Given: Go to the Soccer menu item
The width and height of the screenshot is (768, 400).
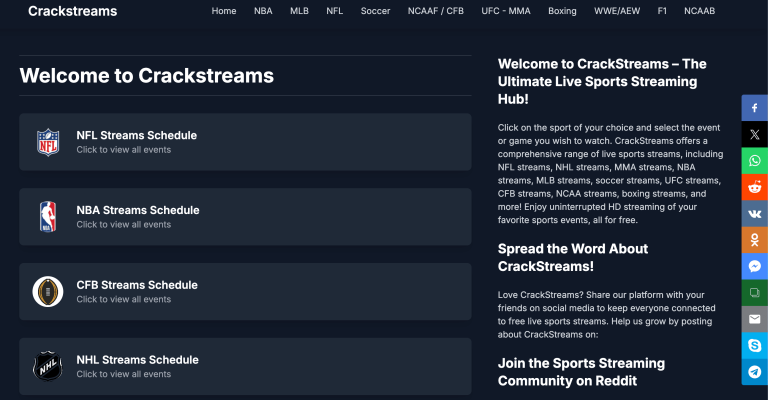Looking at the screenshot, I should coord(376,12).
